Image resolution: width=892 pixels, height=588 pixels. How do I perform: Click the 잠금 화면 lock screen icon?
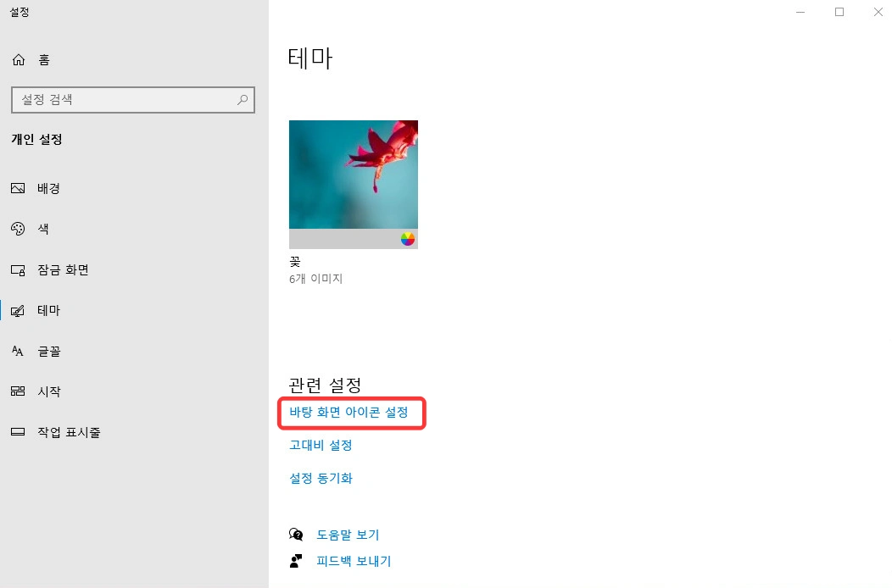18,270
